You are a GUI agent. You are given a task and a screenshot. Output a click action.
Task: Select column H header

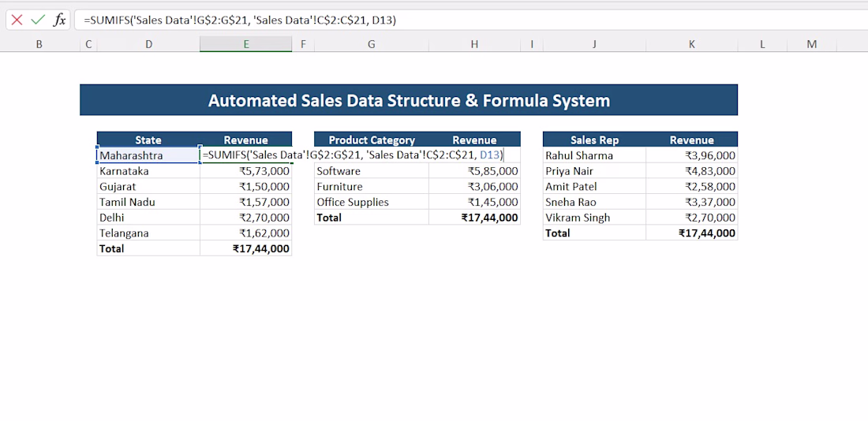tap(474, 44)
